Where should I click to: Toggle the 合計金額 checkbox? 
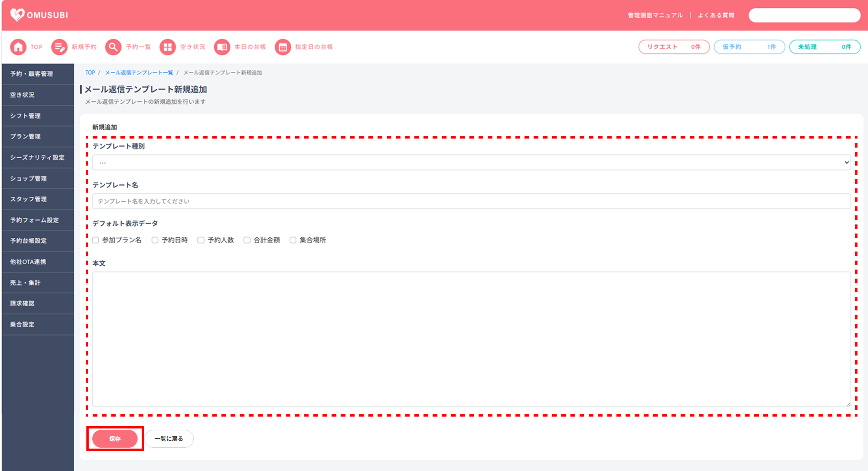(247, 240)
